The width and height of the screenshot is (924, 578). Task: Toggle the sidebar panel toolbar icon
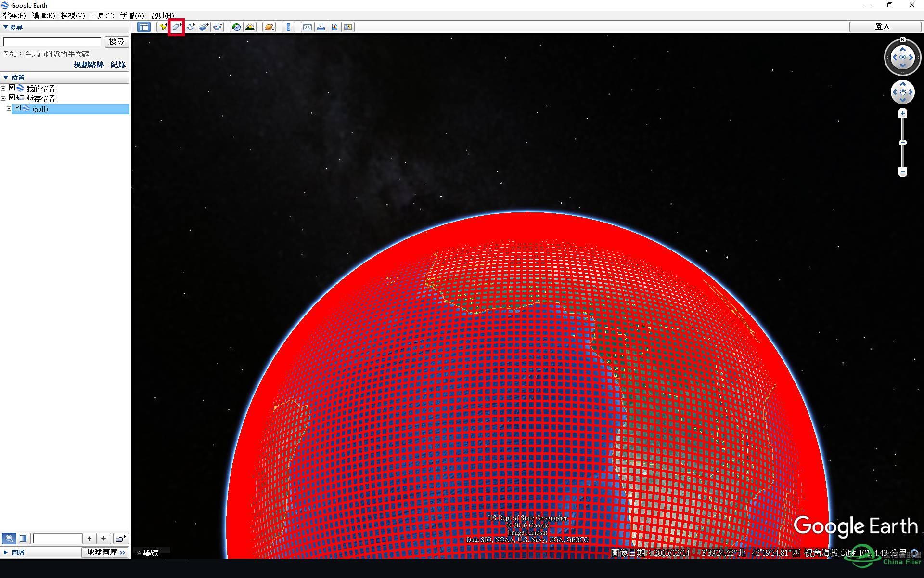point(144,27)
